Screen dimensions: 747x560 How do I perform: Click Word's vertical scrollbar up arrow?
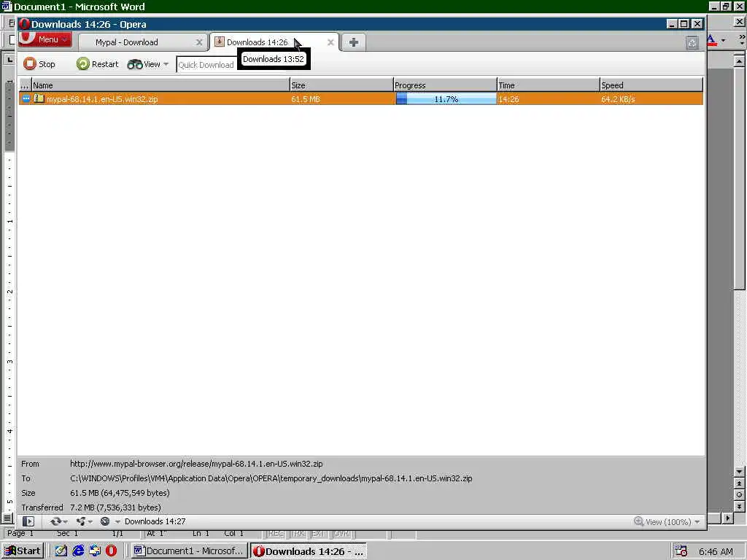pyautogui.click(x=739, y=61)
